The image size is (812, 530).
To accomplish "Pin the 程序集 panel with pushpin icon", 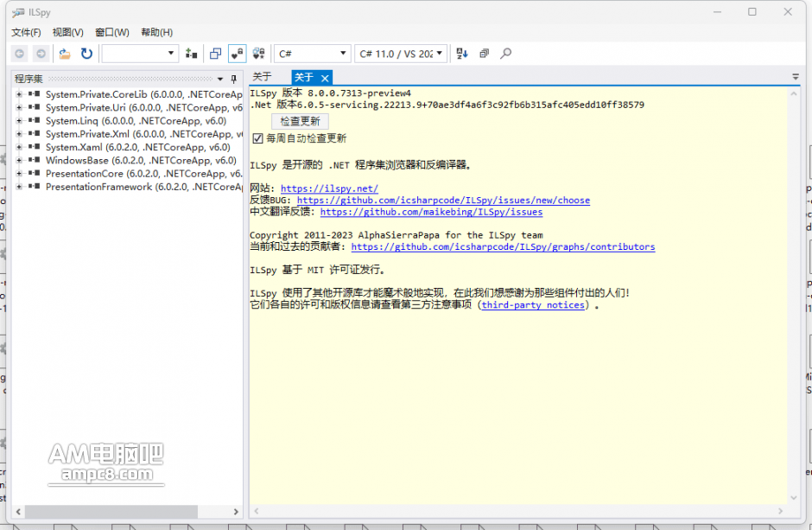I will pos(233,79).
